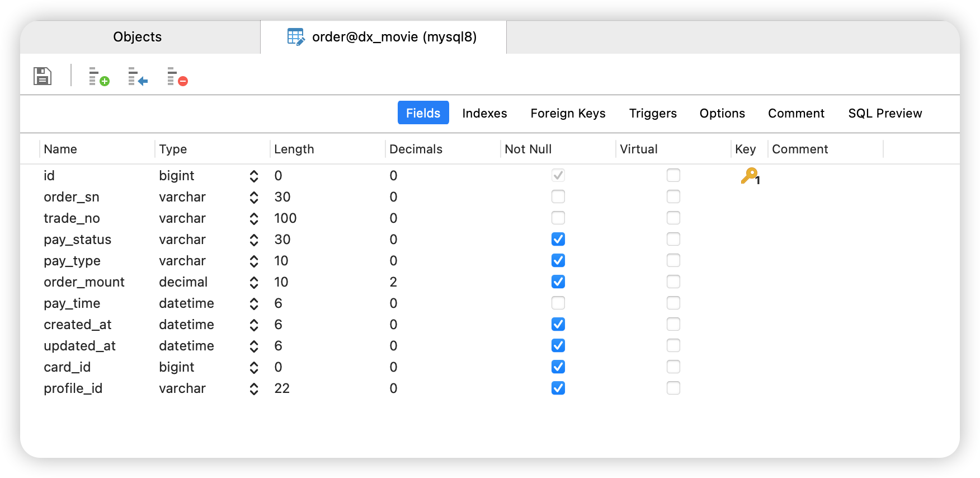Open type dropdown for pay_time field
Viewport: 980px width, 478px height.
click(x=254, y=304)
